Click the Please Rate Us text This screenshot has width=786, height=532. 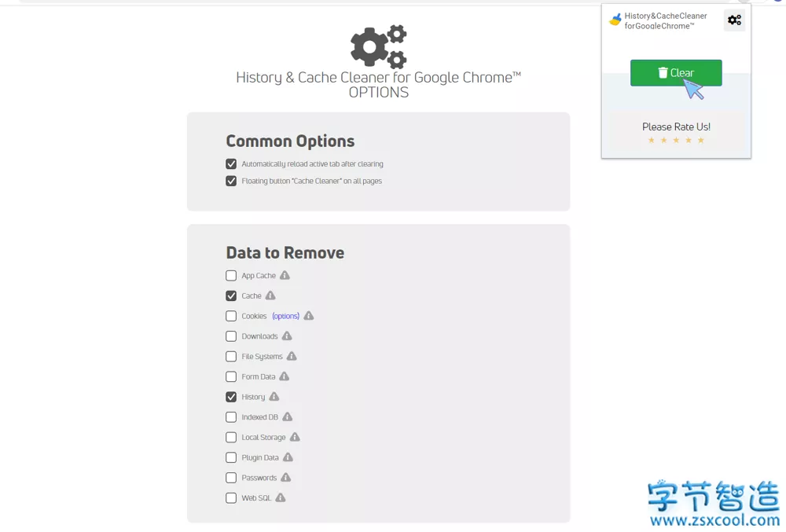676,127
